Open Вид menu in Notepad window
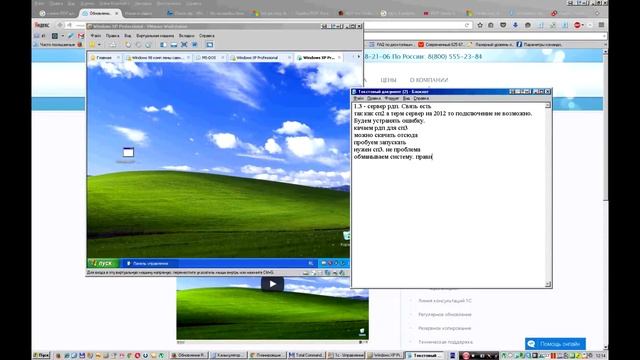 [x=406, y=98]
